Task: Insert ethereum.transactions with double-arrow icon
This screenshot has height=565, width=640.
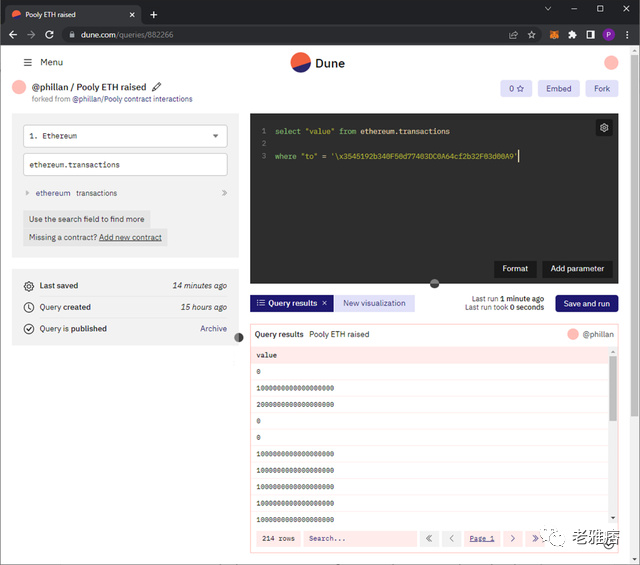Action: (224, 193)
